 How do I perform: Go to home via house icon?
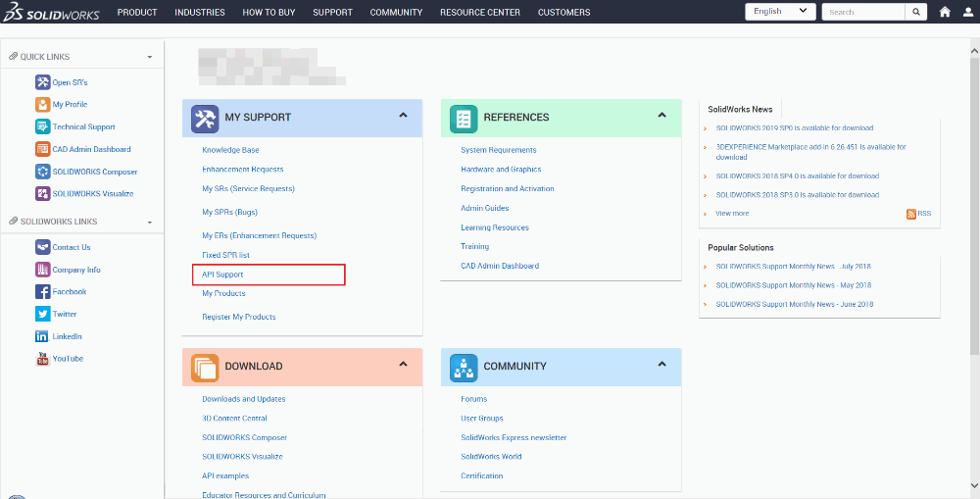tap(945, 12)
